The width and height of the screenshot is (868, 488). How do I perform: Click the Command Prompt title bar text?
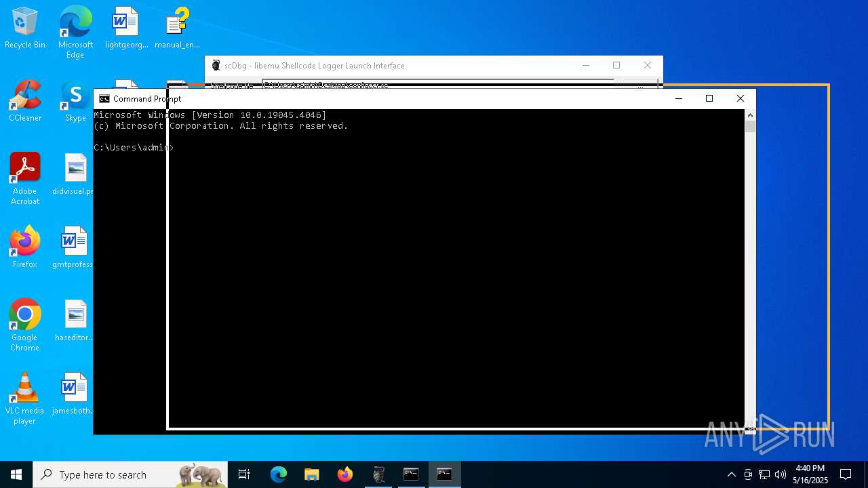[147, 99]
